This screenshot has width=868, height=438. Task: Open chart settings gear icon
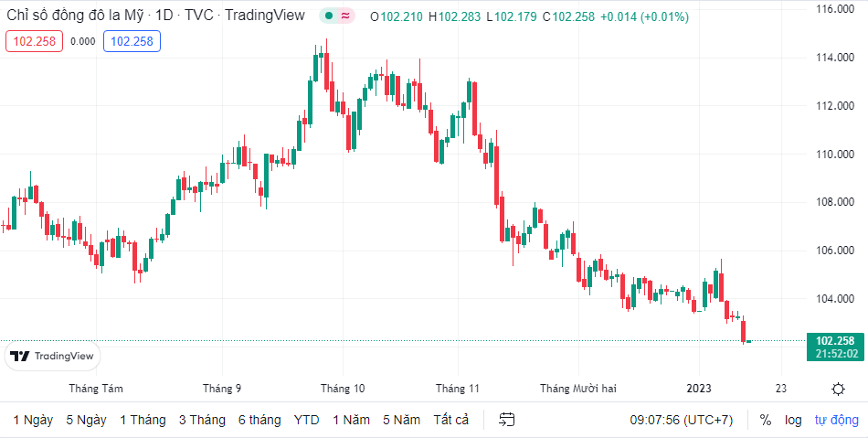[x=838, y=389]
